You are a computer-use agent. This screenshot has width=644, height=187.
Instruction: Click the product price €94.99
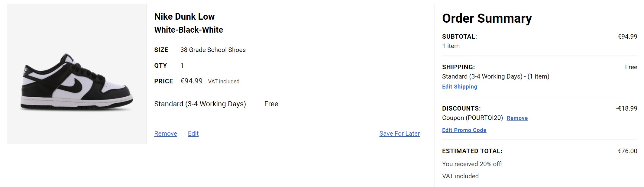click(192, 81)
